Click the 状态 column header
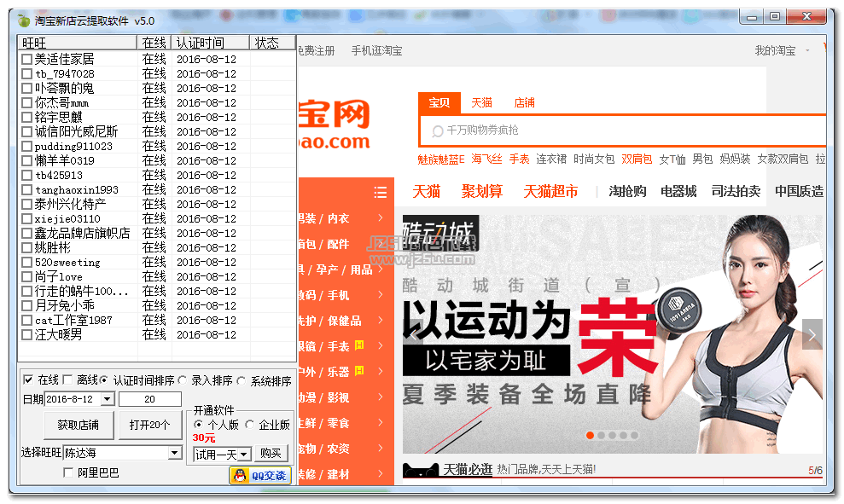This screenshot has width=844, height=504. click(x=272, y=43)
